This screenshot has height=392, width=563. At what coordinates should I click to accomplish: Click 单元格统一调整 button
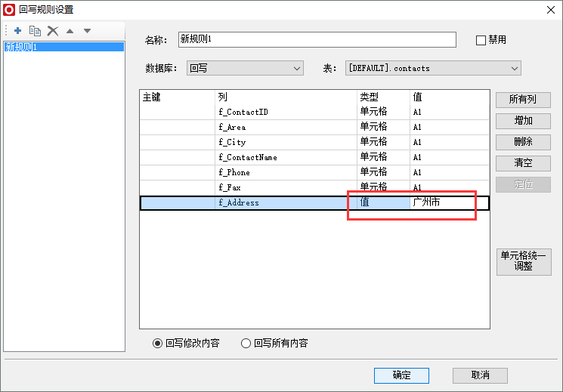point(524,261)
